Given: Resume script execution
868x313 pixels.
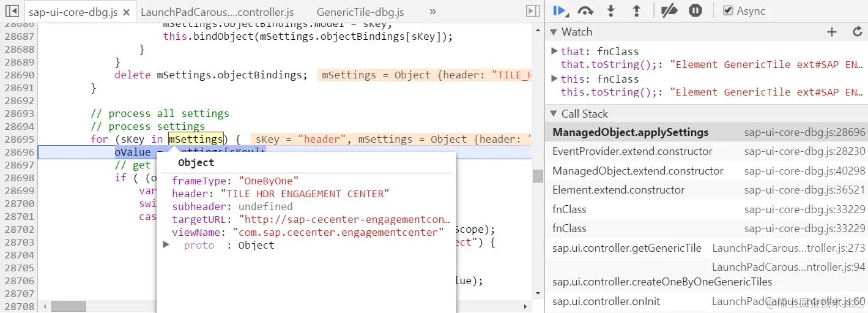Looking at the screenshot, I should click(x=560, y=10).
